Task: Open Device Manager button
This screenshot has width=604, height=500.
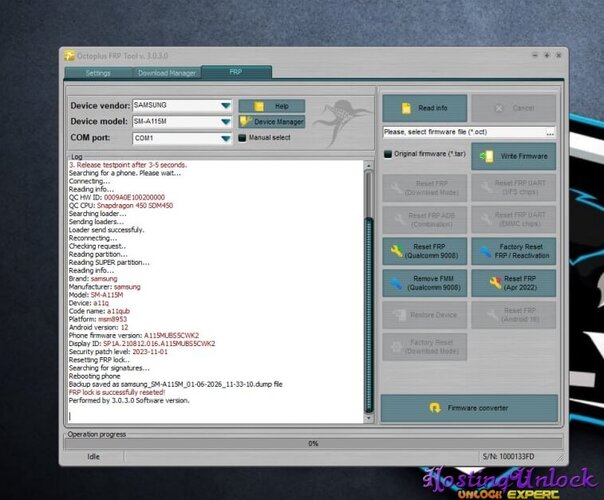Action: (x=272, y=122)
